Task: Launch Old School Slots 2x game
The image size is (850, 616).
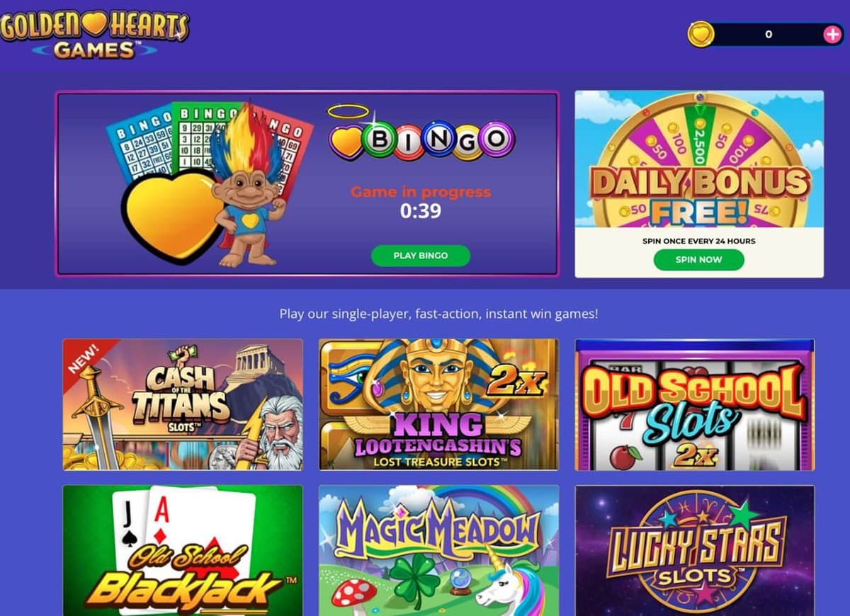Action: tap(695, 404)
